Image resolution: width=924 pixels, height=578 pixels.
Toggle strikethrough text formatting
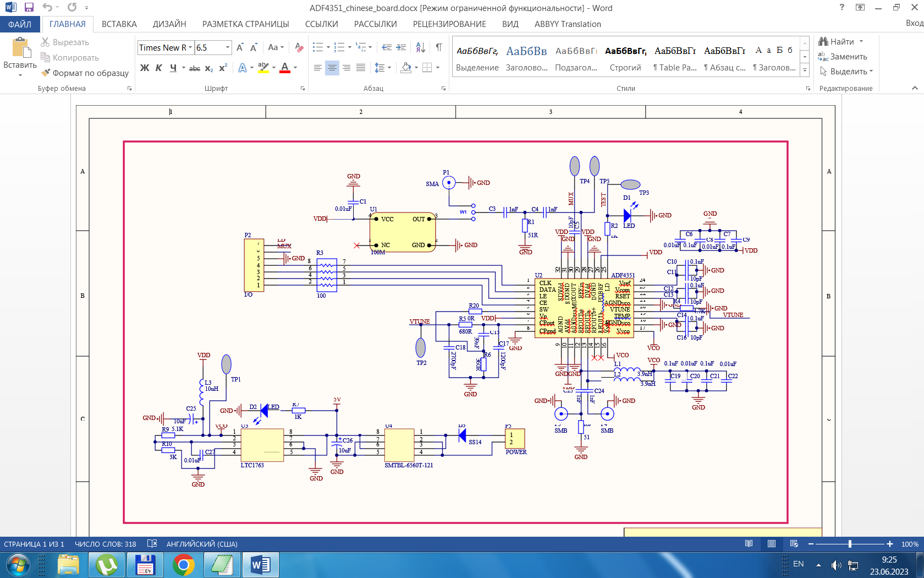tap(195, 68)
